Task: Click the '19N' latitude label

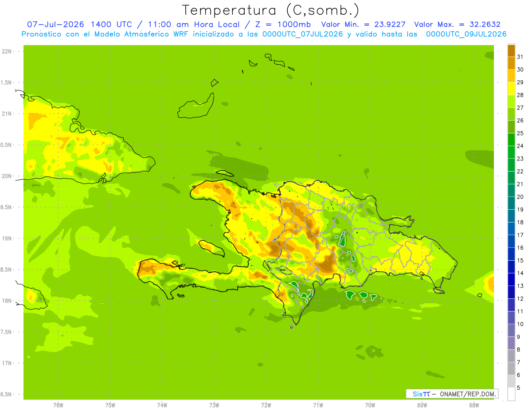Action: (7, 239)
